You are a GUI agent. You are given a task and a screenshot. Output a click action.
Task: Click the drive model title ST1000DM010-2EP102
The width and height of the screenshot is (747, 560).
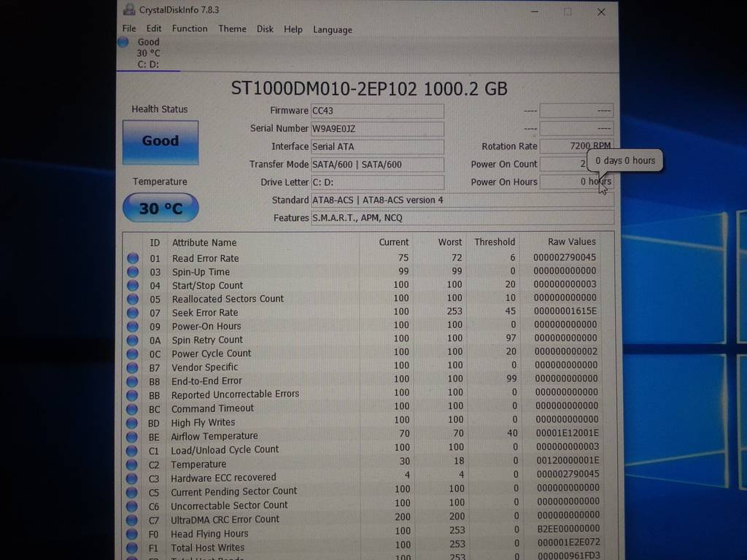tap(324, 88)
